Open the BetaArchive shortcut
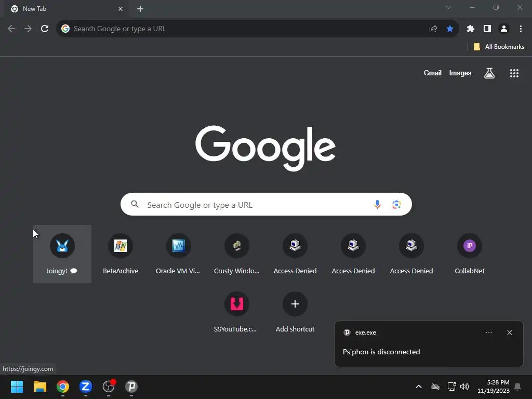The width and height of the screenshot is (532, 399). (121, 254)
